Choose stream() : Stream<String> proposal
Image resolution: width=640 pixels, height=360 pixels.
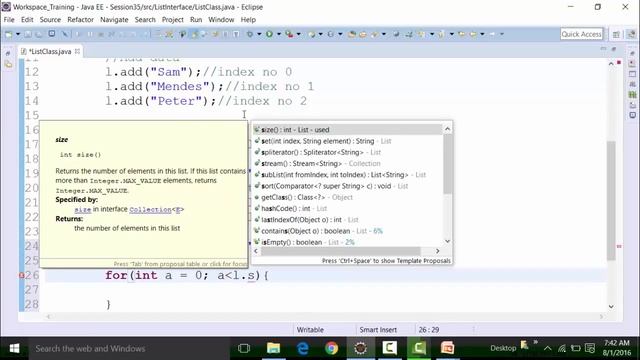pyautogui.click(x=347, y=163)
